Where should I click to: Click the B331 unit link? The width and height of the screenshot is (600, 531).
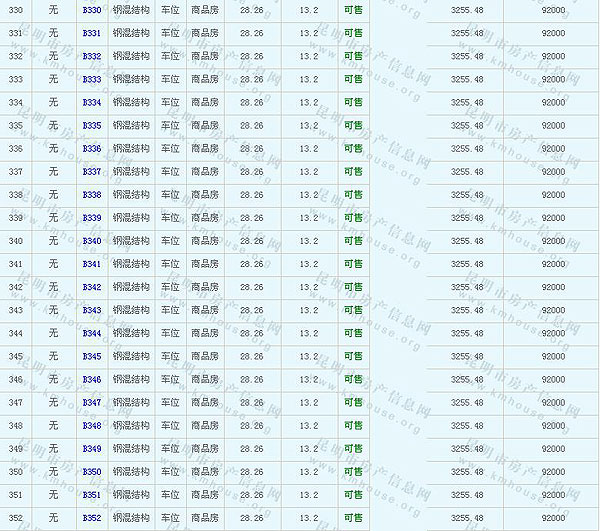(92, 33)
